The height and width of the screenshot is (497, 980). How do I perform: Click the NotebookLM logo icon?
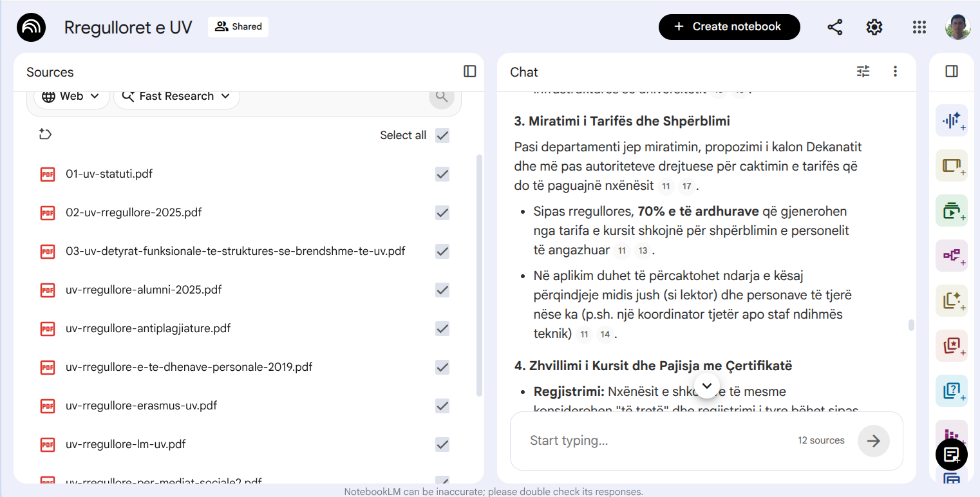pos(32,27)
